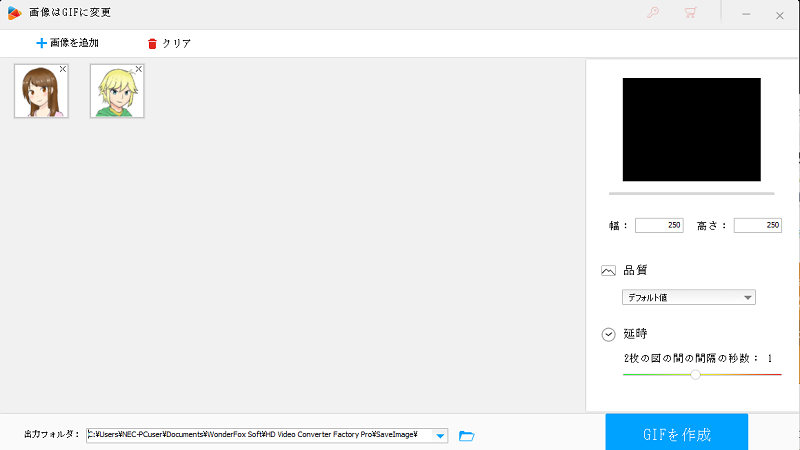
Task: Click the 品質 picture icon
Action: coord(608,270)
